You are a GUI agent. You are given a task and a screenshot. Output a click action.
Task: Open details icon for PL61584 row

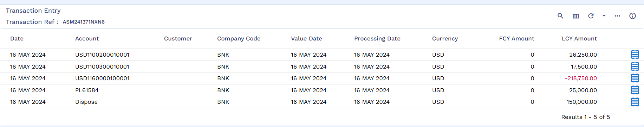click(x=635, y=90)
